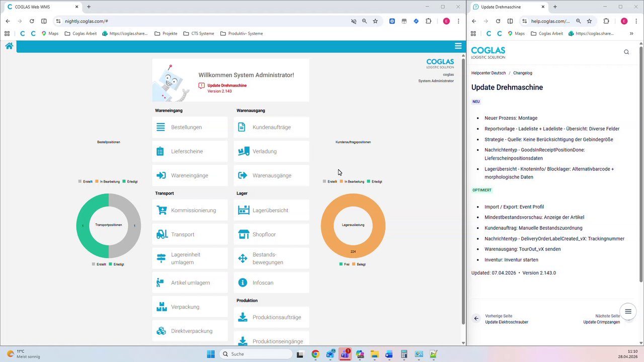
Task: Open the Verpackung tile
Action: pyautogui.click(x=190, y=307)
